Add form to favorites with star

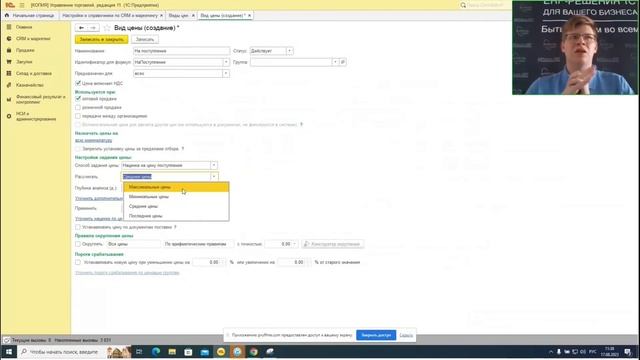[x=107, y=28]
